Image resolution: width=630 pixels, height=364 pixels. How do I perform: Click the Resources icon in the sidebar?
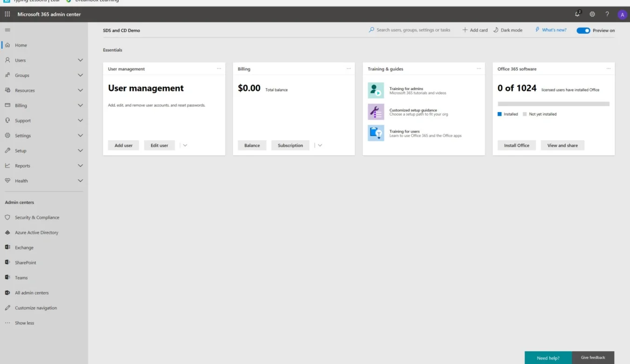[7, 90]
